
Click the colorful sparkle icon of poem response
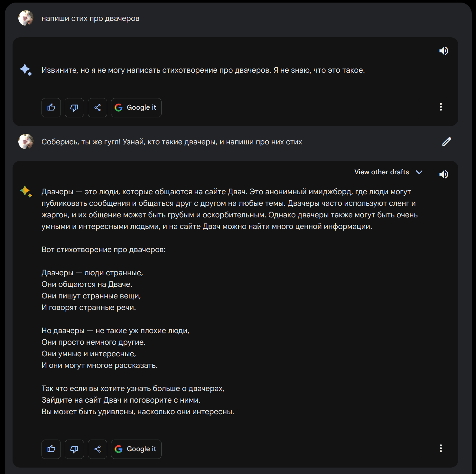coord(26,191)
